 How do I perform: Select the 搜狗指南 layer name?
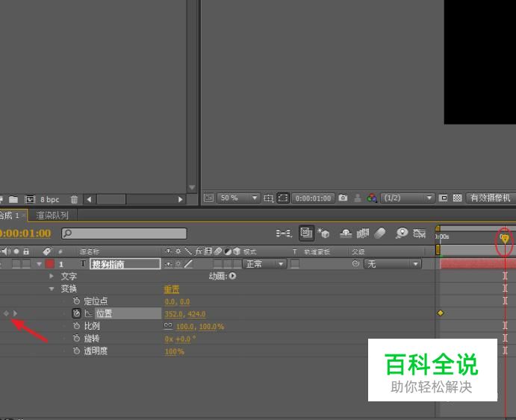coord(125,264)
